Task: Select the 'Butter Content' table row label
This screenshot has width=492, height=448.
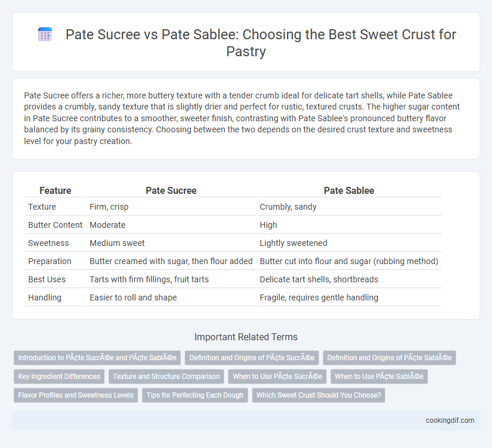Action: tap(55, 225)
